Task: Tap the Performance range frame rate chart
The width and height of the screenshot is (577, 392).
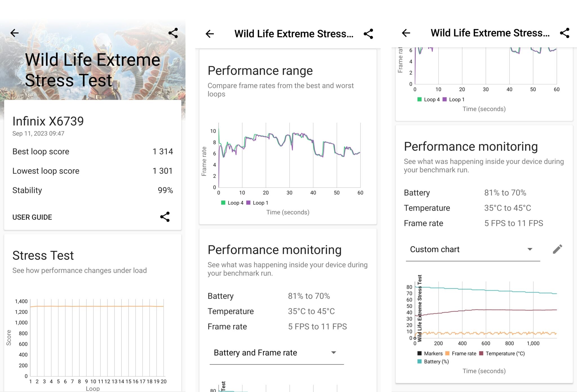Action: 289,155
